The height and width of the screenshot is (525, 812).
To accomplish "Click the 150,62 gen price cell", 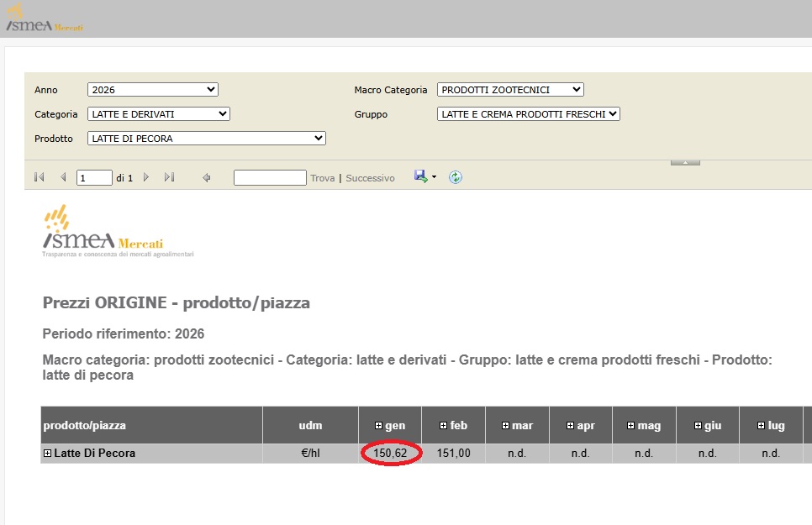I will (390, 453).
